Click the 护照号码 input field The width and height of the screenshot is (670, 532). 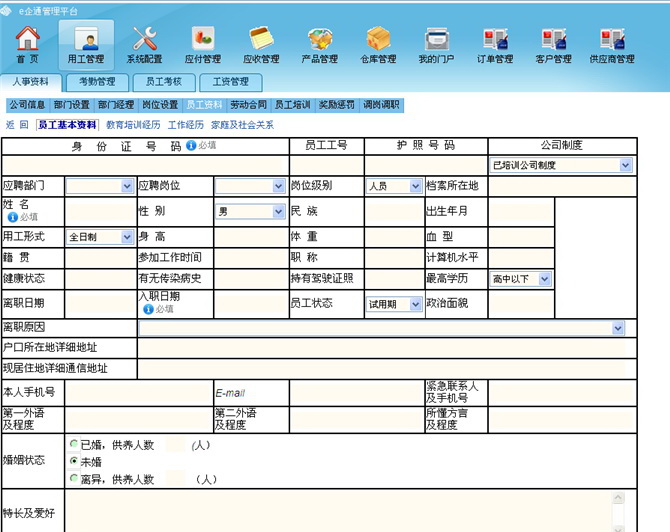pos(426,165)
